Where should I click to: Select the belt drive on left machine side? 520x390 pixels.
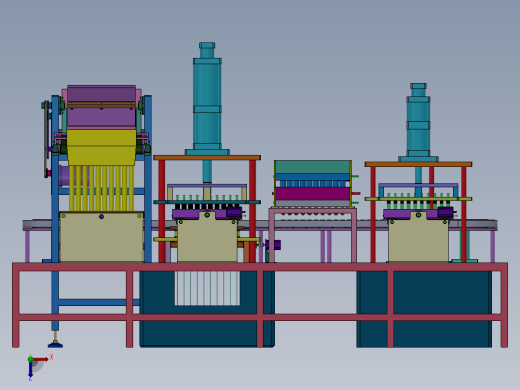pyautogui.click(x=46, y=139)
